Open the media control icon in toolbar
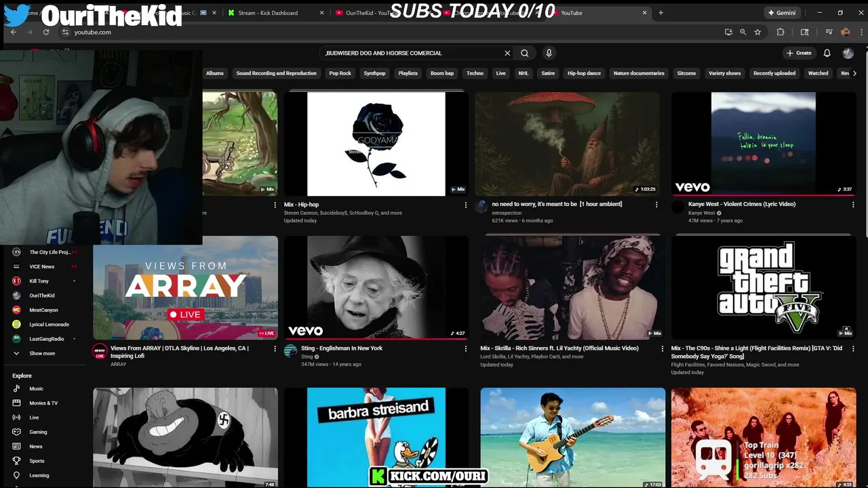The width and height of the screenshot is (868, 488). point(829,32)
